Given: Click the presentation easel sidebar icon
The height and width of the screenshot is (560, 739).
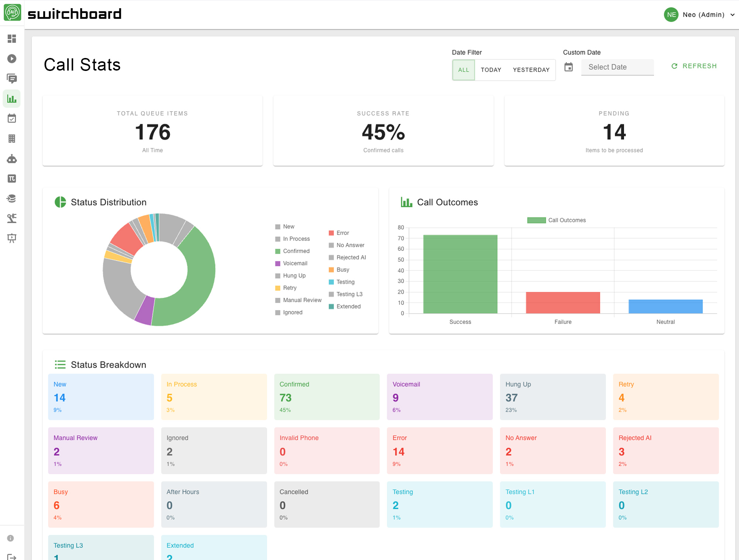Looking at the screenshot, I should 12,238.
